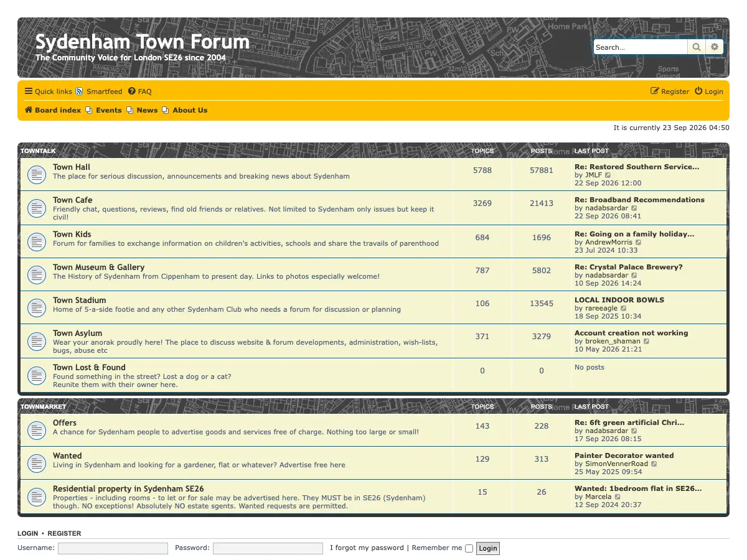This screenshot has height=560, width=747.
Task: Expand the Quick links dropdown
Action: [49, 91]
